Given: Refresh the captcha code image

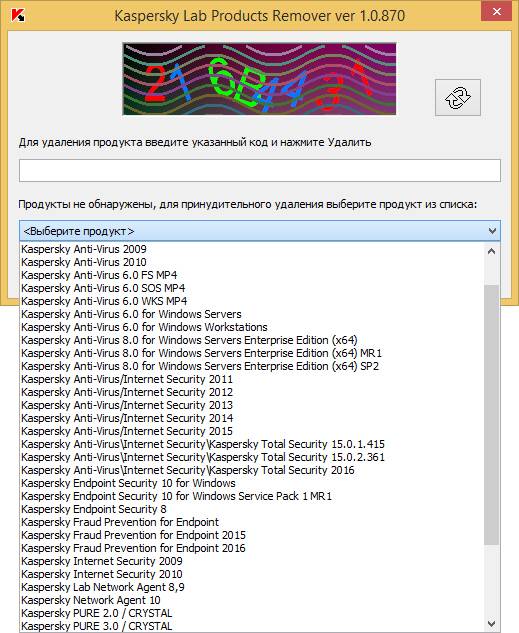Looking at the screenshot, I should click(458, 97).
